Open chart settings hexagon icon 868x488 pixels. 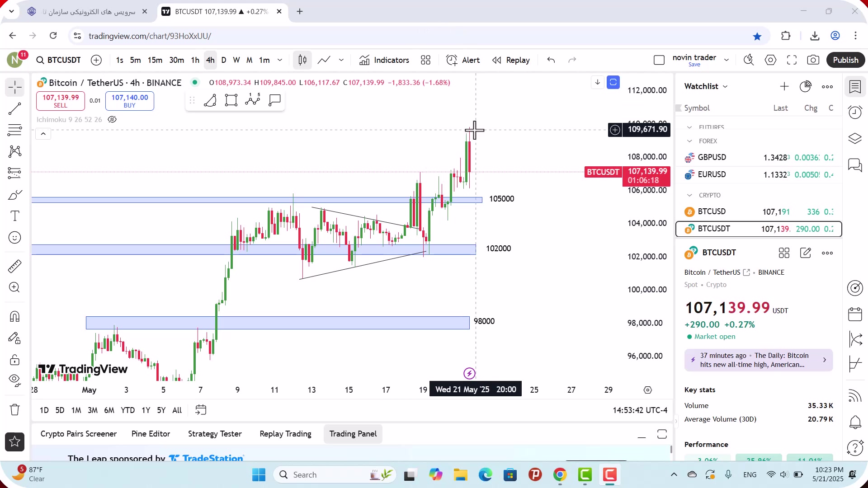pos(770,60)
